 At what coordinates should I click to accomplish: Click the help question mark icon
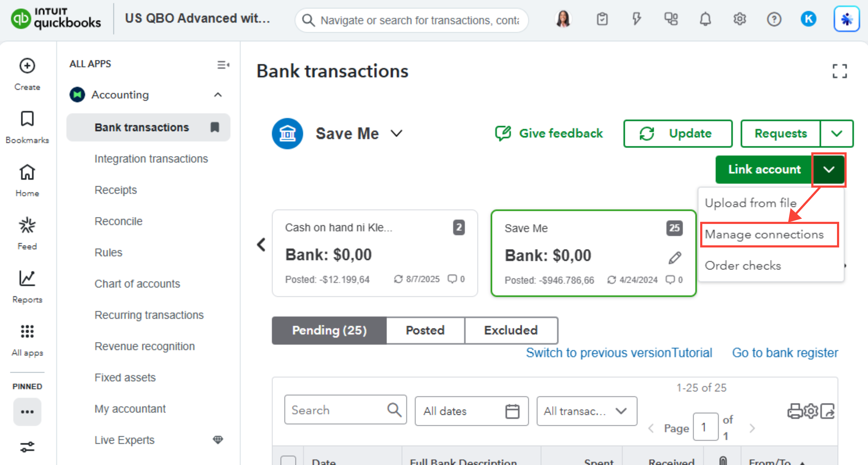point(774,19)
